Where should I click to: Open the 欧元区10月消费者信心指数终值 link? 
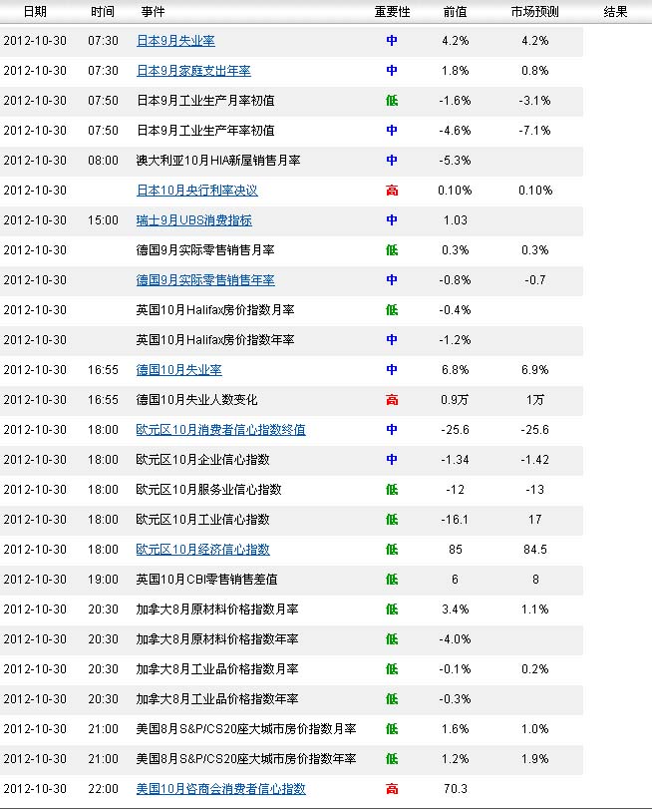tap(221, 430)
